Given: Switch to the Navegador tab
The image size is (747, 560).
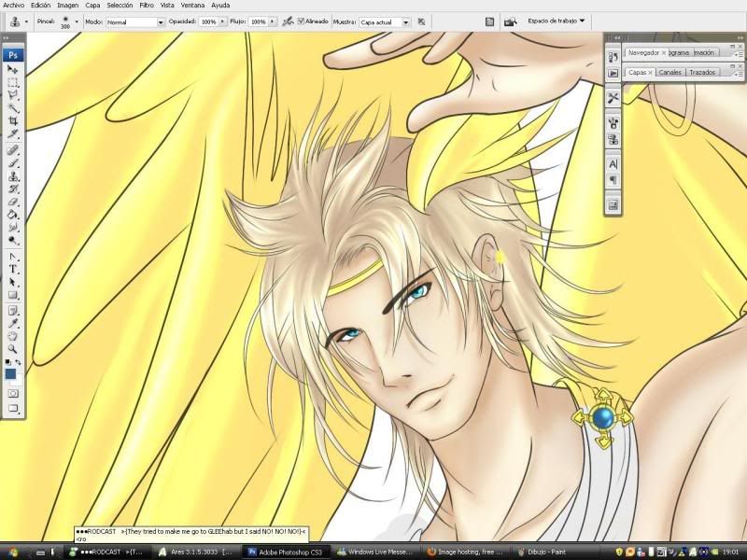Looking at the screenshot, I should pos(643,53).
